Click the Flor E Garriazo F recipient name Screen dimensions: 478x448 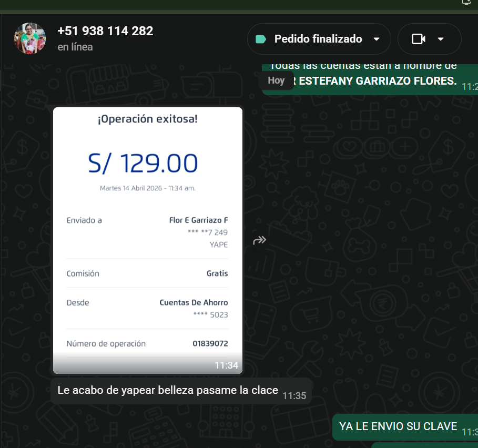(198, 220)
